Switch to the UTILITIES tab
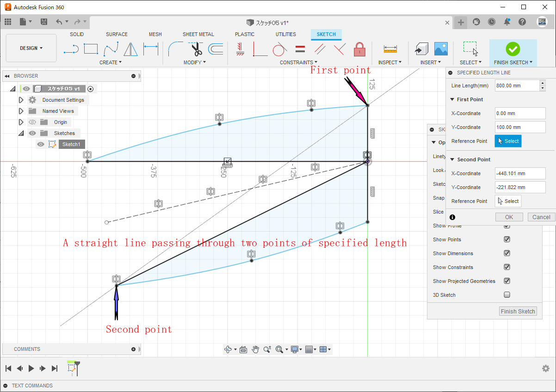This screenshot has width=556, height=392. 286,34
